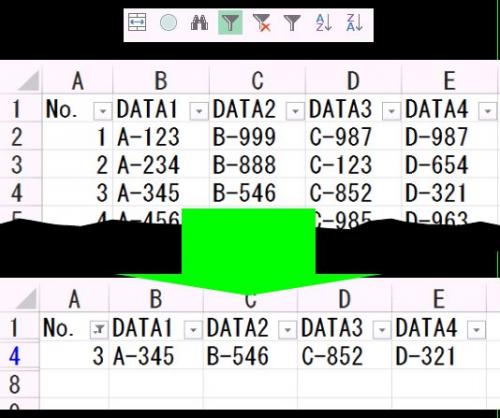Screen dimensions: 500x418
Task: Open the DATA4 filter dropdown in lower sheet
Action: (x=476, y=330)
